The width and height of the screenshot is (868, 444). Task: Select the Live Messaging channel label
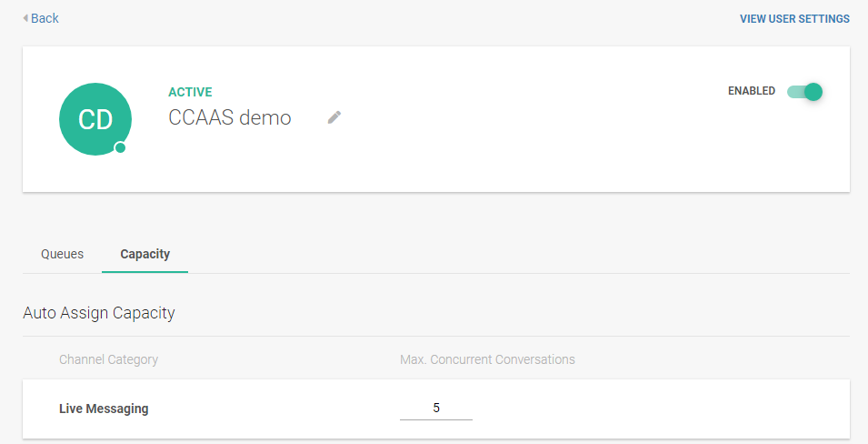tap(104, 409)
